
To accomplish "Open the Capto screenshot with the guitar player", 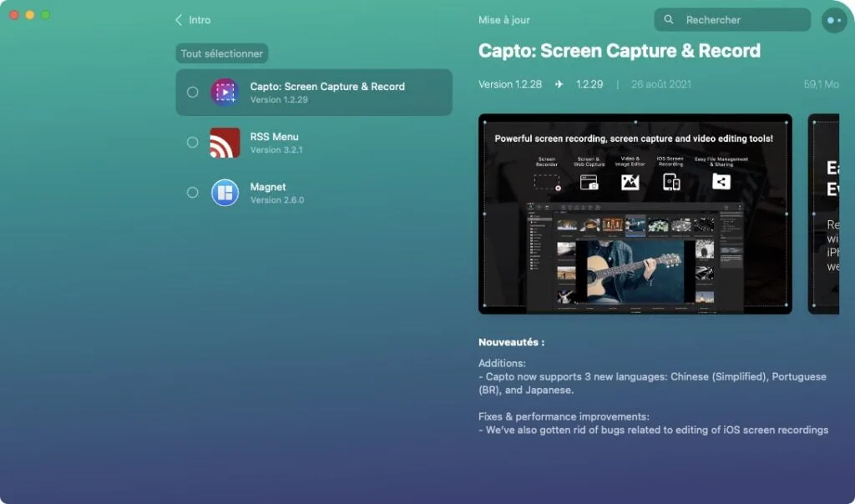I will [635, 214].
